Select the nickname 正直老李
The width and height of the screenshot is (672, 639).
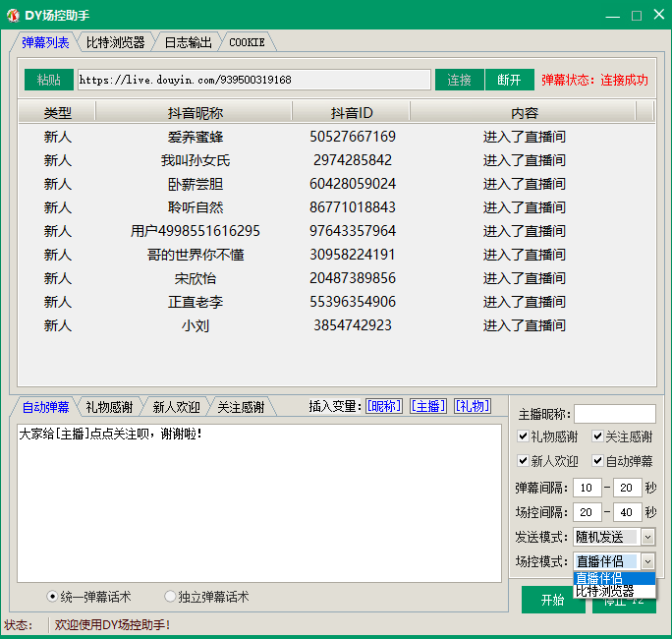(x=195, y=302)
